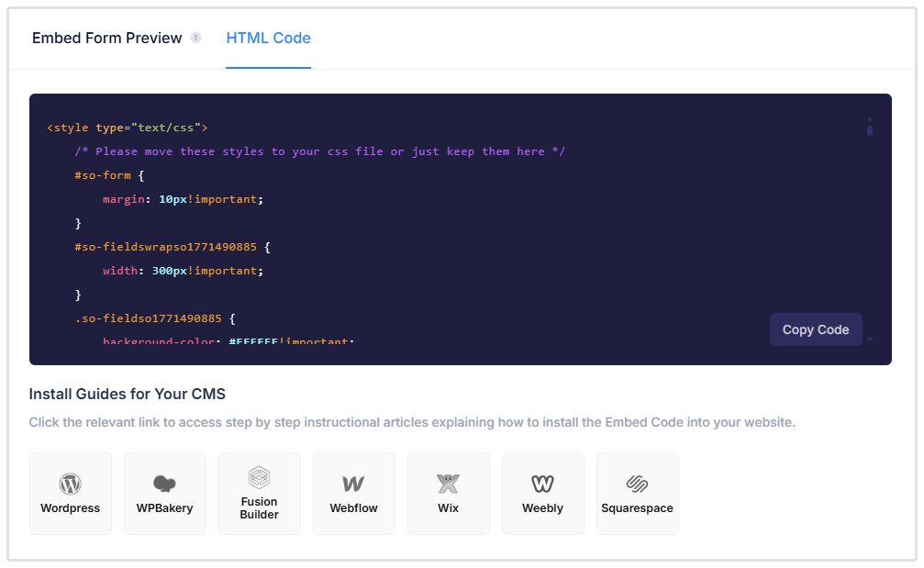Select the Wix CMS icon
Screen dimensions: 924x568
coord(448,493)
